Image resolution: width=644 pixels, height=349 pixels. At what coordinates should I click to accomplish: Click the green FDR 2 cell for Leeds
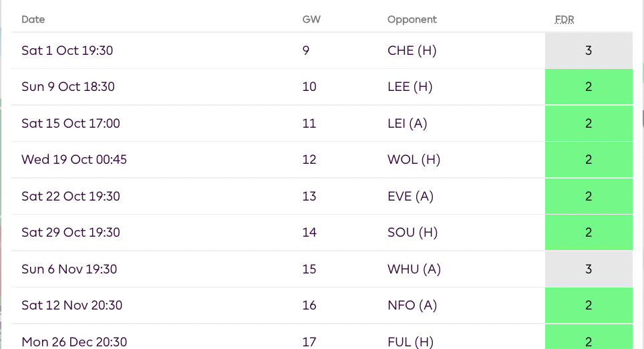click(589, 87)
